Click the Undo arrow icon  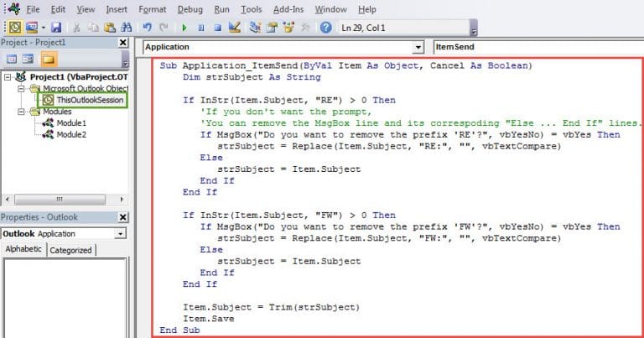point(147,28)
